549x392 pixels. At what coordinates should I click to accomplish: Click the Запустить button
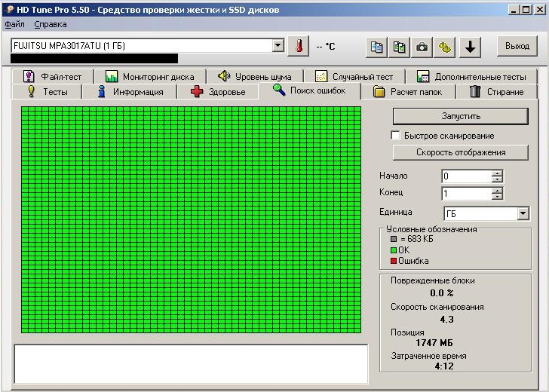coord(461,116)
